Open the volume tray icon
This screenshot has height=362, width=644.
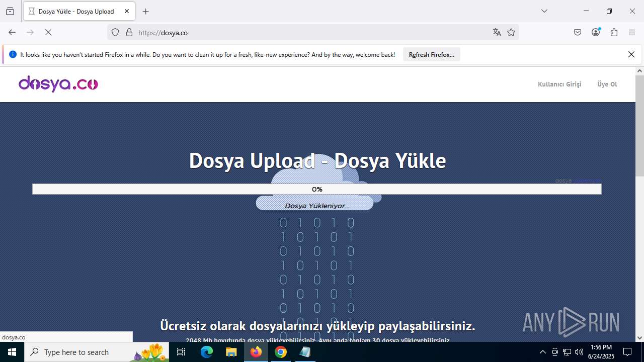[579, 352]
